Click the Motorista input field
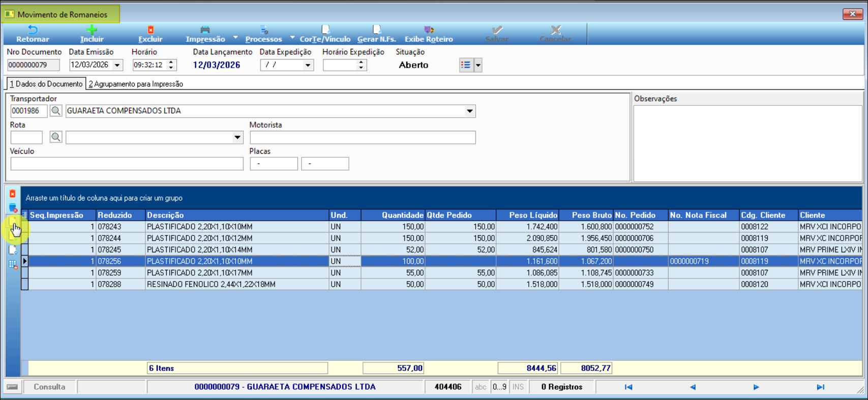This screenshot has height=400, width=868. tap(363, 137)
